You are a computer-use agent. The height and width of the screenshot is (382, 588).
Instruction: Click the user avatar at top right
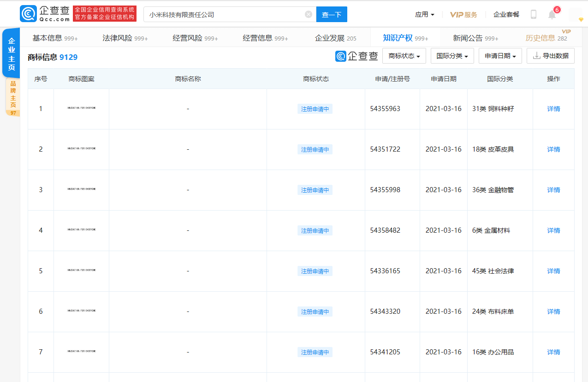tap(576, 14)
